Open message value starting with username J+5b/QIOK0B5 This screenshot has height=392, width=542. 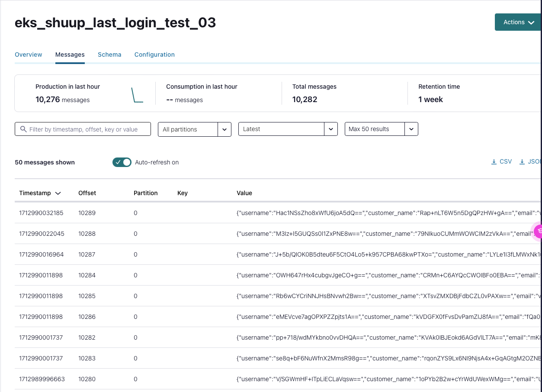click(389, 254)
